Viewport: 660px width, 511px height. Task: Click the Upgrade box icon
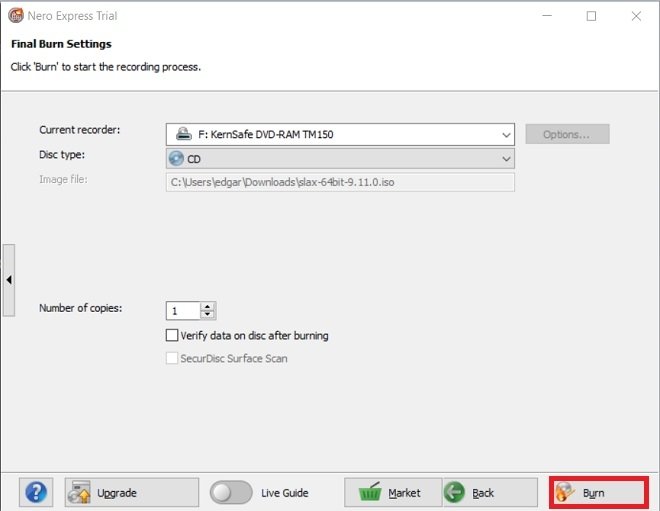(79, 492)
